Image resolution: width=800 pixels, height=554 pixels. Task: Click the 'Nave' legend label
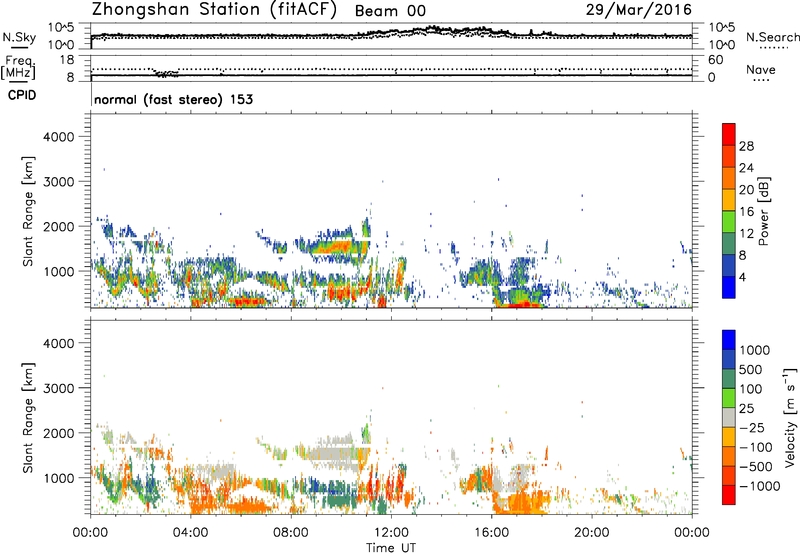point(761,69)
